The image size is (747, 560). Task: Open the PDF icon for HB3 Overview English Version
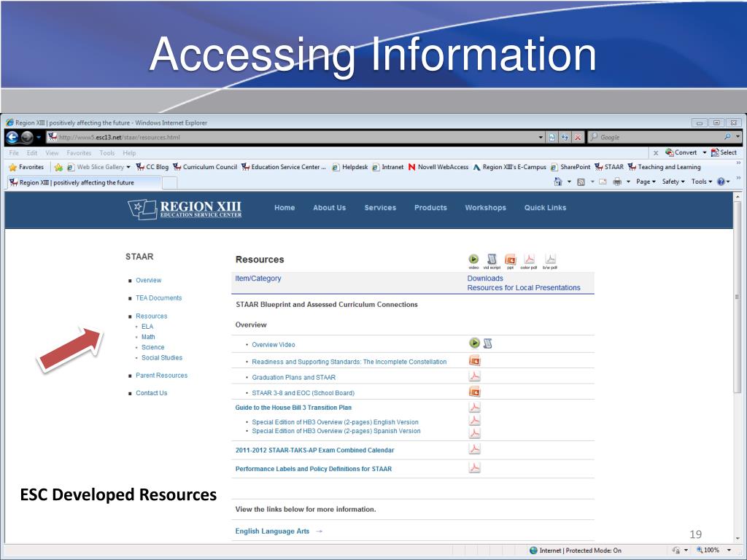474,420
